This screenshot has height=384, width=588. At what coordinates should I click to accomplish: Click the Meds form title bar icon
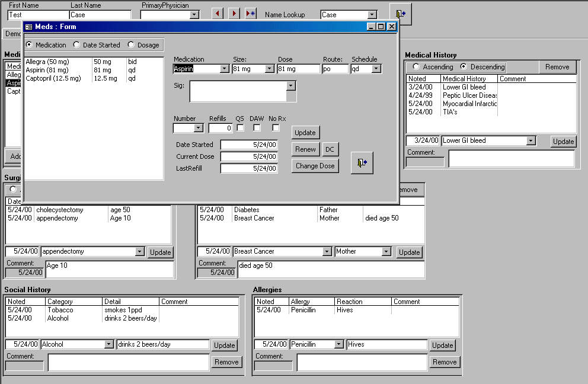click(x=28, y=27)
